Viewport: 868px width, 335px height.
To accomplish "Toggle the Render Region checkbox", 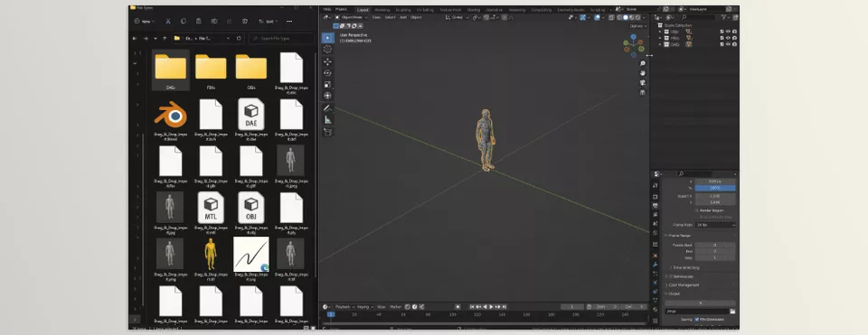I will (696, 210).
